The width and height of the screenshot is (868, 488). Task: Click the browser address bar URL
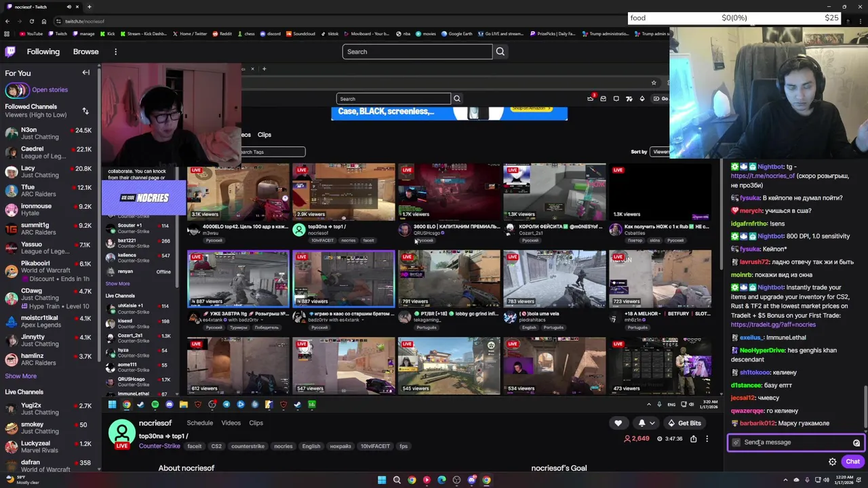click(85, 21)
